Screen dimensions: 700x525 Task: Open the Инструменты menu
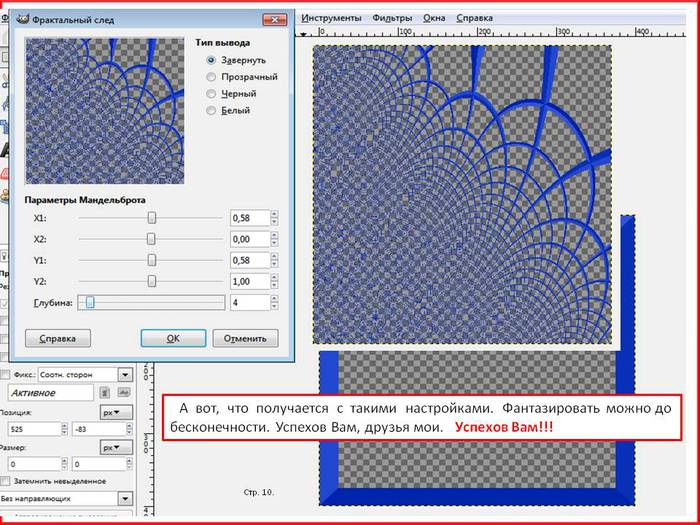point(331,18)
